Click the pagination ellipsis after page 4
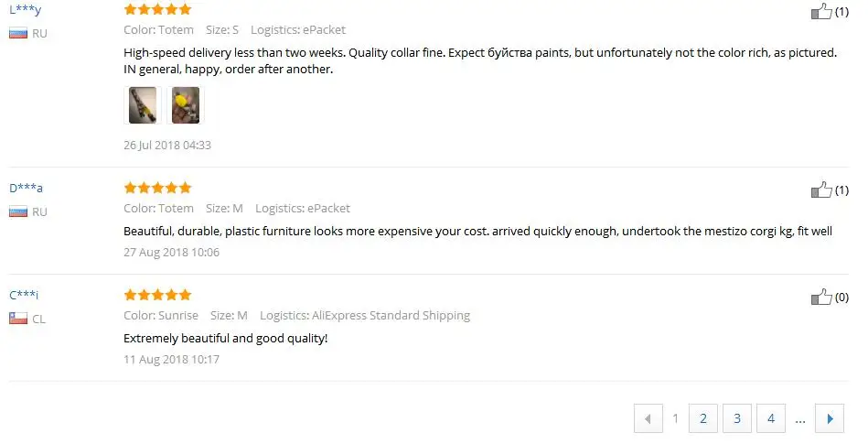Image resolution: width=868 pixels, height=444 pixels. click(800, 419)
